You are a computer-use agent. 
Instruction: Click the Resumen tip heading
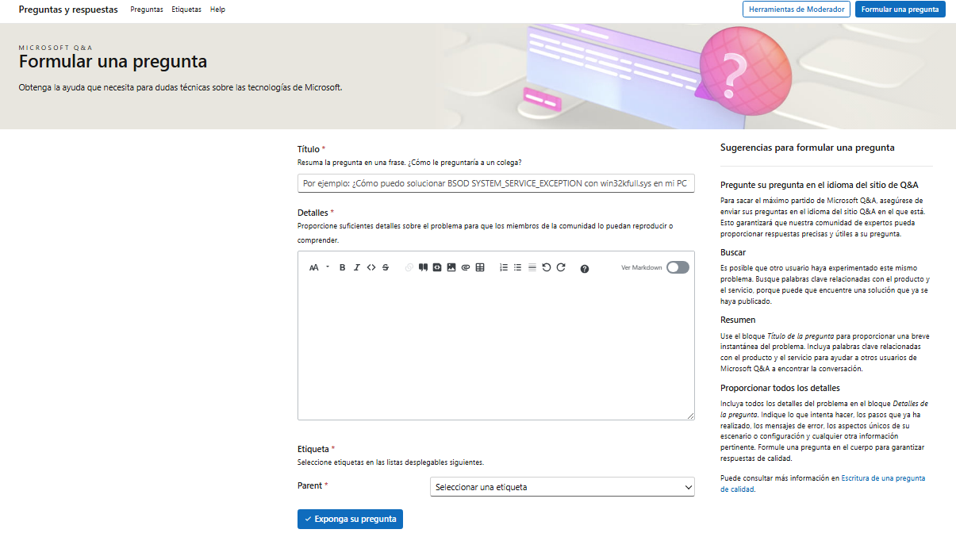738,320
